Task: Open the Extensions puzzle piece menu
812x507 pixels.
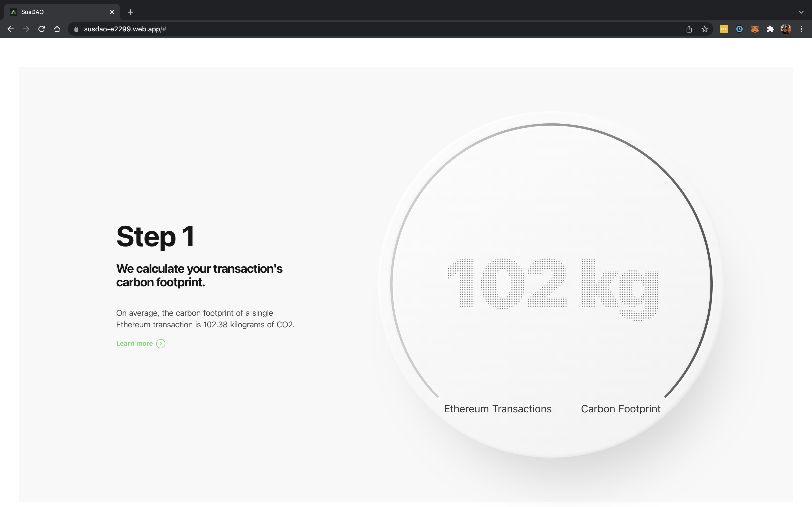Action: [x=770, y=29]
